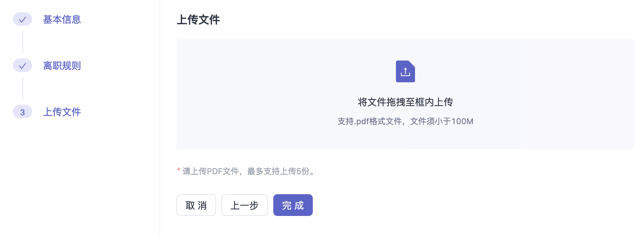Click the 请上传PDF文件 note below upload box

coord(248,171)
